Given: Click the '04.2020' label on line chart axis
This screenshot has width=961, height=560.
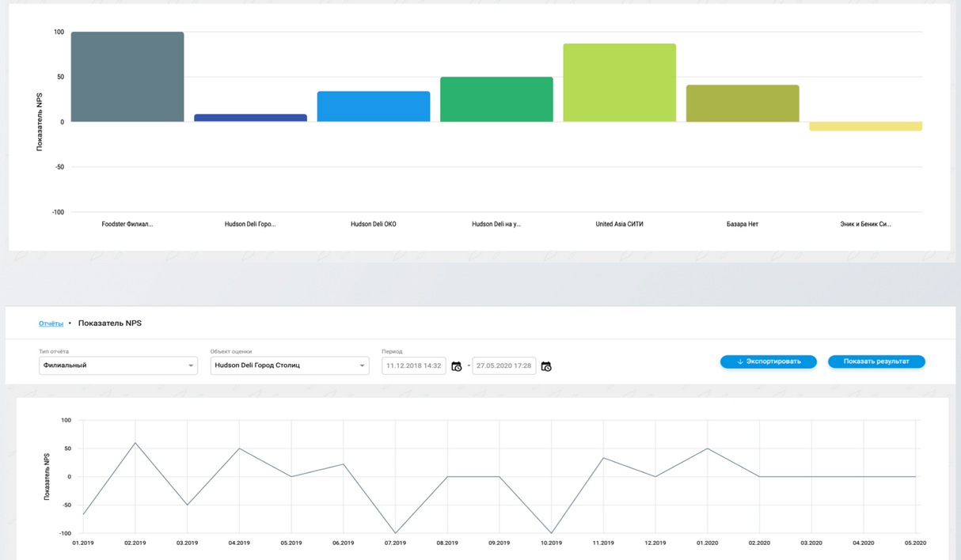Looking at the screenshot, I should (x=864, y=543).
